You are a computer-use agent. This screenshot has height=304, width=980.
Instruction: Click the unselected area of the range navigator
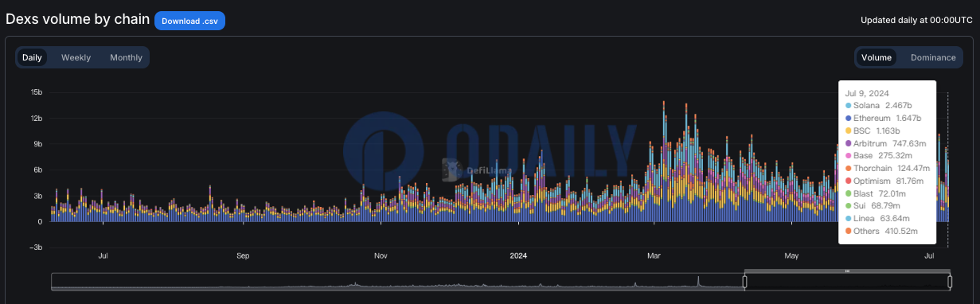tap(397, 282)
